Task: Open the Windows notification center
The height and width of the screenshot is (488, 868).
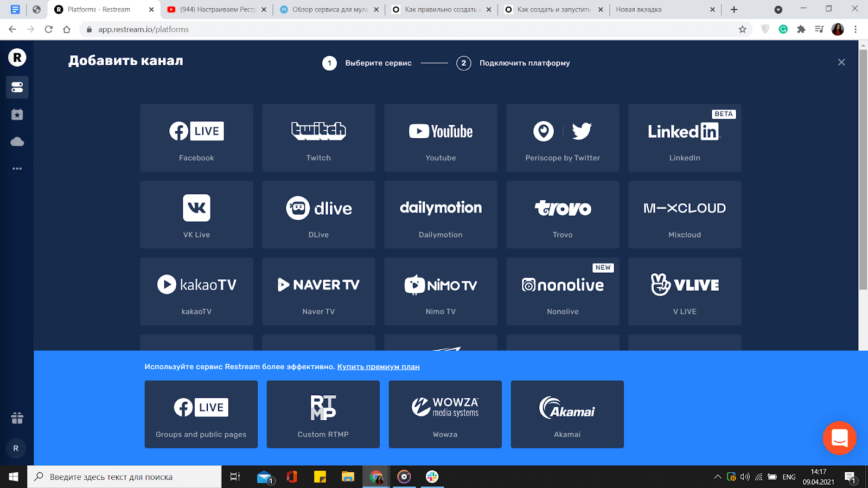Action: [x=850, y=477]
